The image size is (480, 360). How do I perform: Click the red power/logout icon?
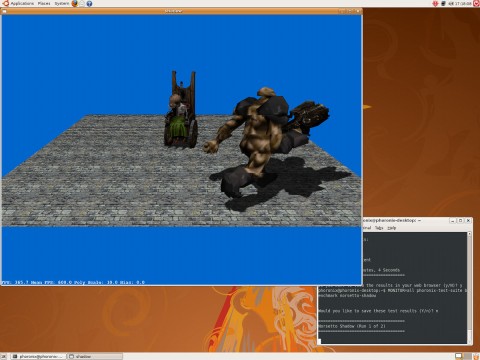click(x=476, y=4)
